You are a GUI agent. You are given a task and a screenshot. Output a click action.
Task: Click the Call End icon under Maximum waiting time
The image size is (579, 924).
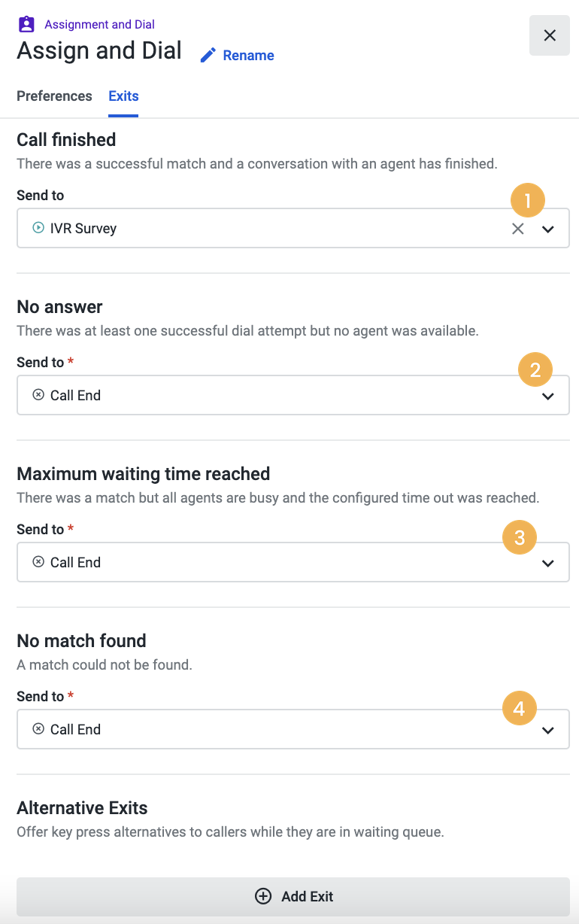tap(38, 562)
